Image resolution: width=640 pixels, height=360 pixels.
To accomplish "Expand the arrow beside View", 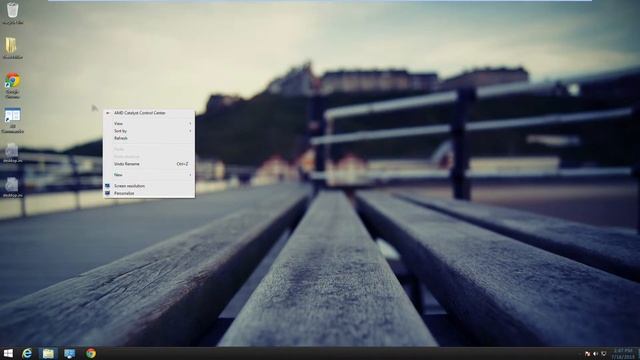I will point(190,123).
